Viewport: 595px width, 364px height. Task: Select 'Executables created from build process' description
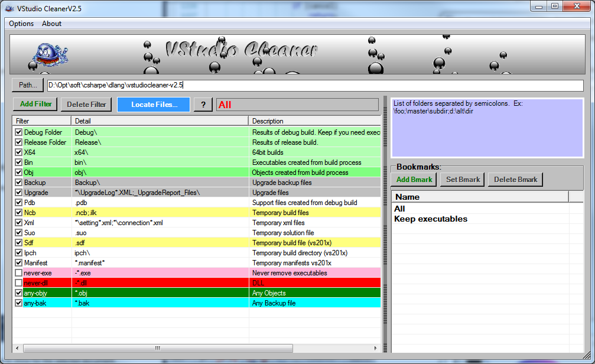click(307, 162)
